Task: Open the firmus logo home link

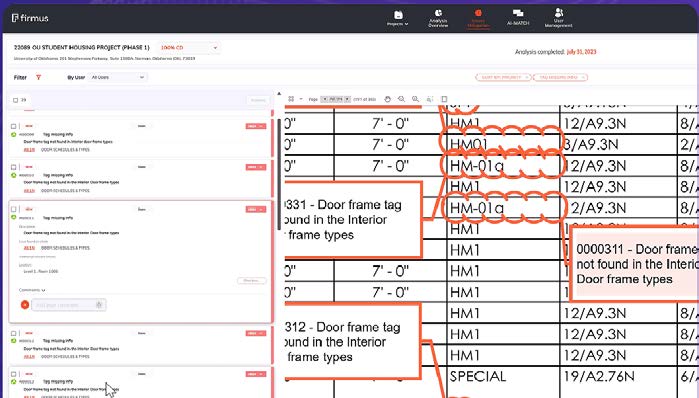Action: [30, 18]
